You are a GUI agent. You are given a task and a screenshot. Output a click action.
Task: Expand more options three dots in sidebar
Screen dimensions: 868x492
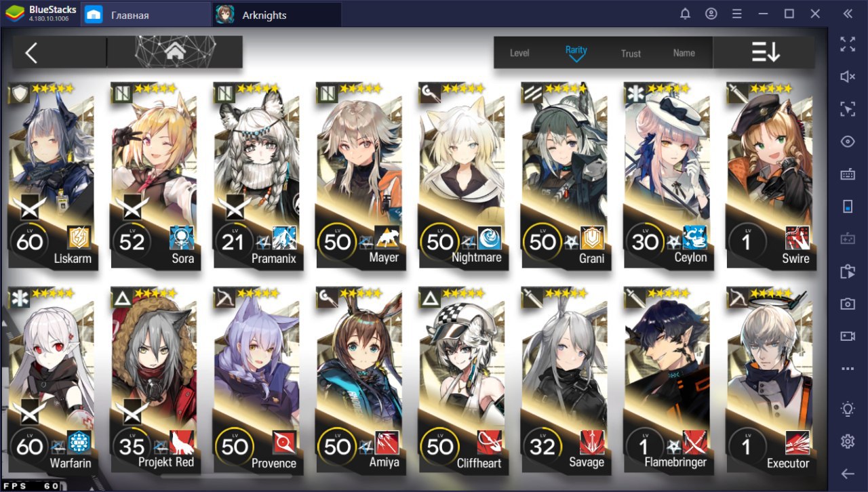point(848,369)
